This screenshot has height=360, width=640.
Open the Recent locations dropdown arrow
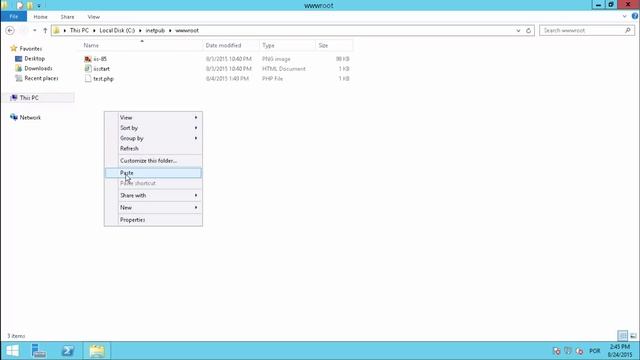[x=35, y=31]
